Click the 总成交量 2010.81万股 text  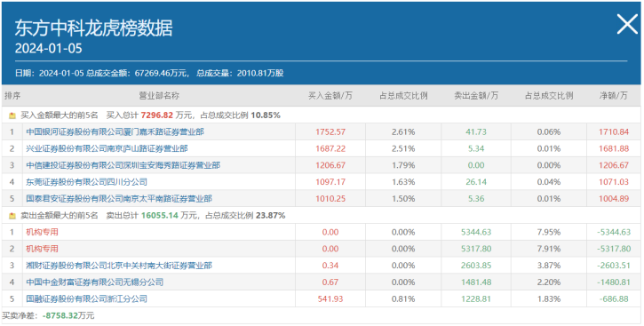240,74
